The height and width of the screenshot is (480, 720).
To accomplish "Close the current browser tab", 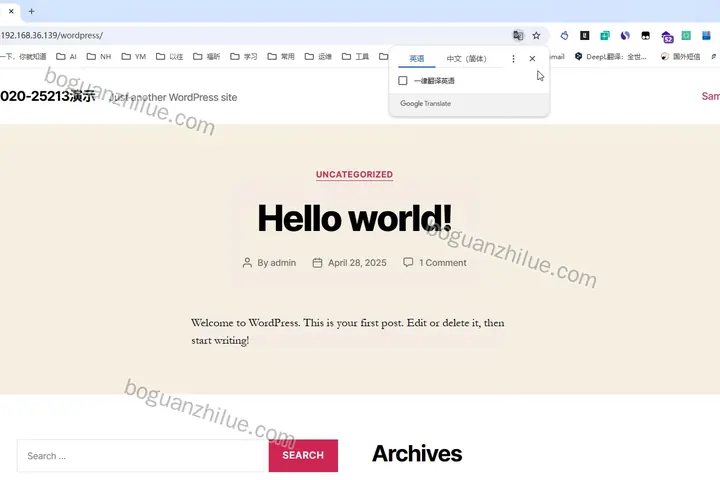I will (x=11, y=11).
